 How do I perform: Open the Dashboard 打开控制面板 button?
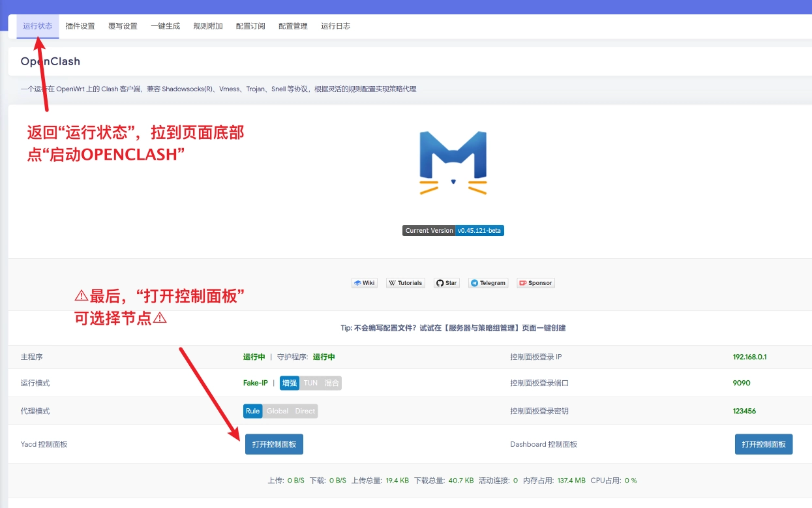[x=763, y=445]
